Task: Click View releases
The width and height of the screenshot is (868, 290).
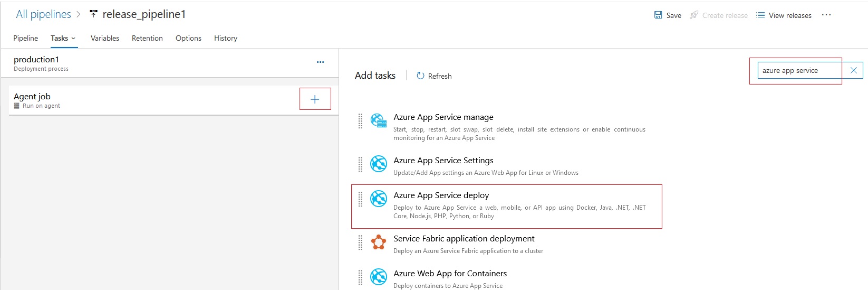Action: [x=784, y=15]
